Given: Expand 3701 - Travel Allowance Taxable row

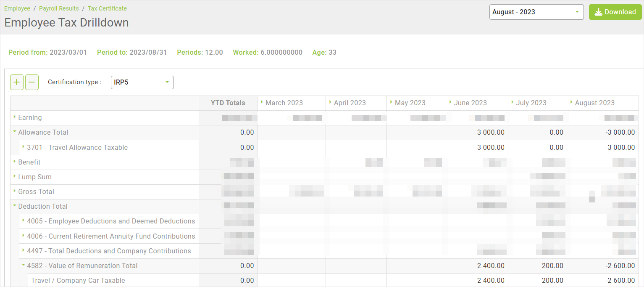Looking at the screenshot, I should (x=24, y=147).
